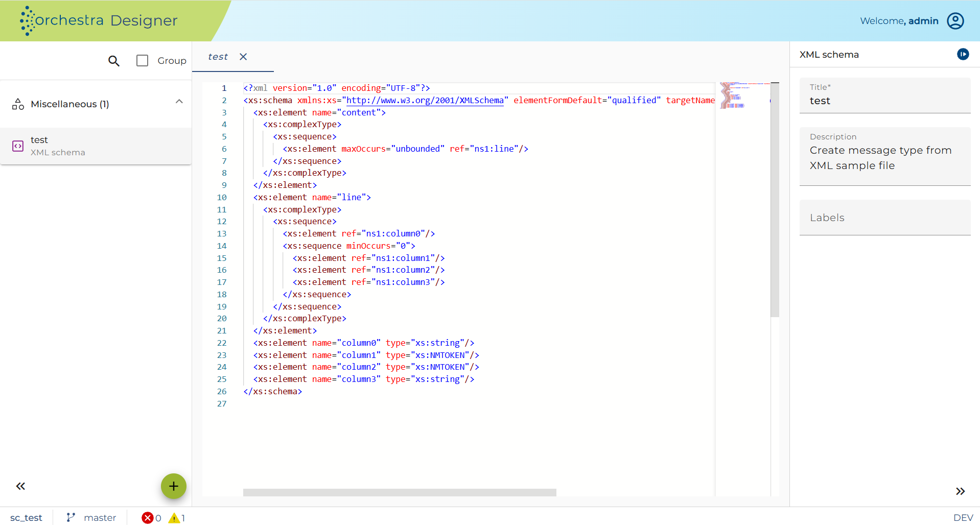Show errors via red error icon
The image size is (980, 527).
click(148, 518)
